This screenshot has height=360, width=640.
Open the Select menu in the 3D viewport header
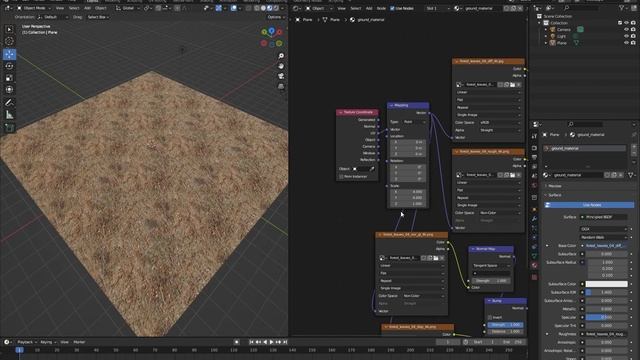[74, 8]
